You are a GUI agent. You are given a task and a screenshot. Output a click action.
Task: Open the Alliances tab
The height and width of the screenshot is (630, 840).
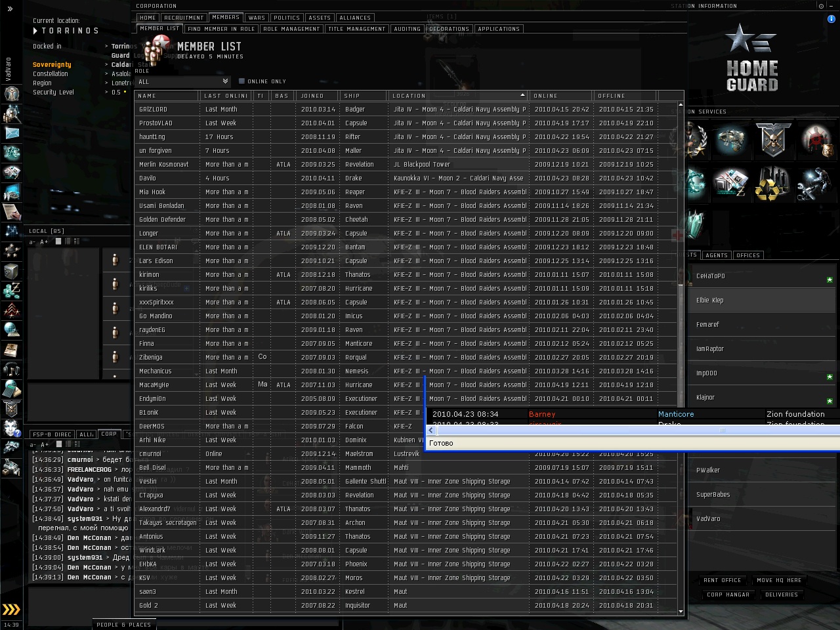pyautogui.click(x=355, y=18)
